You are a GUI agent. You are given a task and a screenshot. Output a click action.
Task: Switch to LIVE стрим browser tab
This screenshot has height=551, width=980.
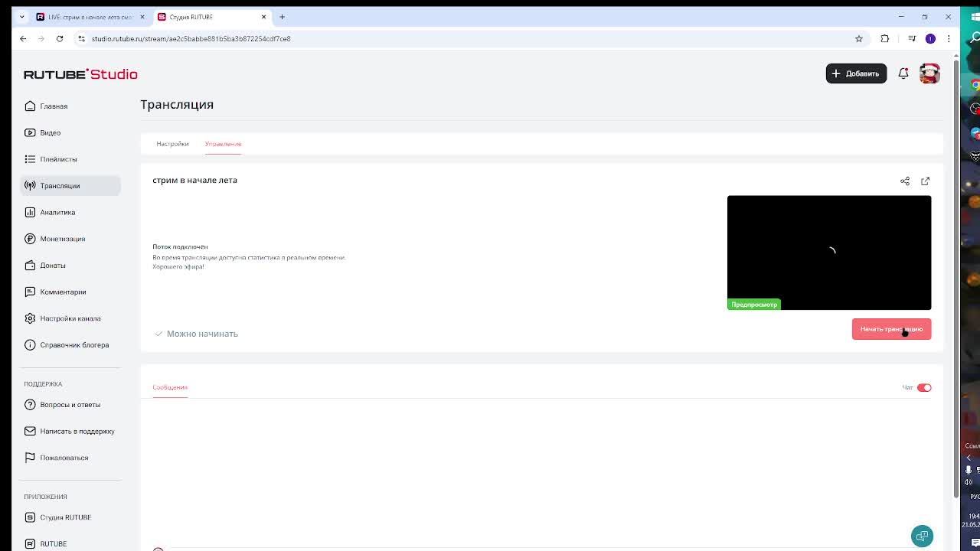(90, 17)
